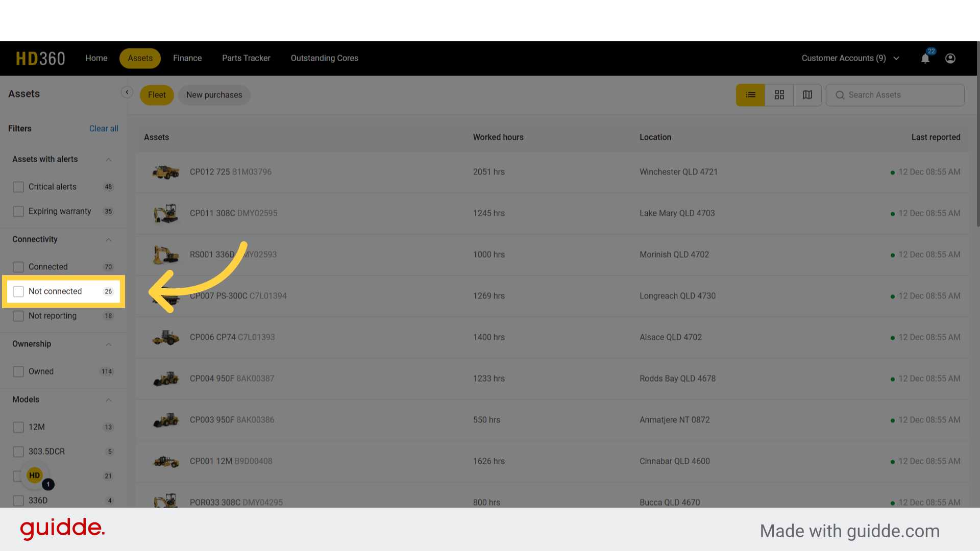Open the map view of assets

pos(807,94)
